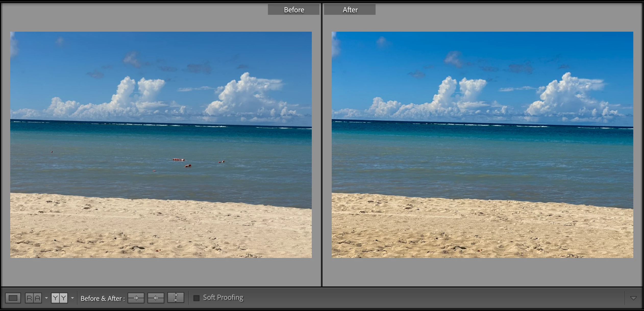Copy Before settings to After arrow

click(136, 298)
